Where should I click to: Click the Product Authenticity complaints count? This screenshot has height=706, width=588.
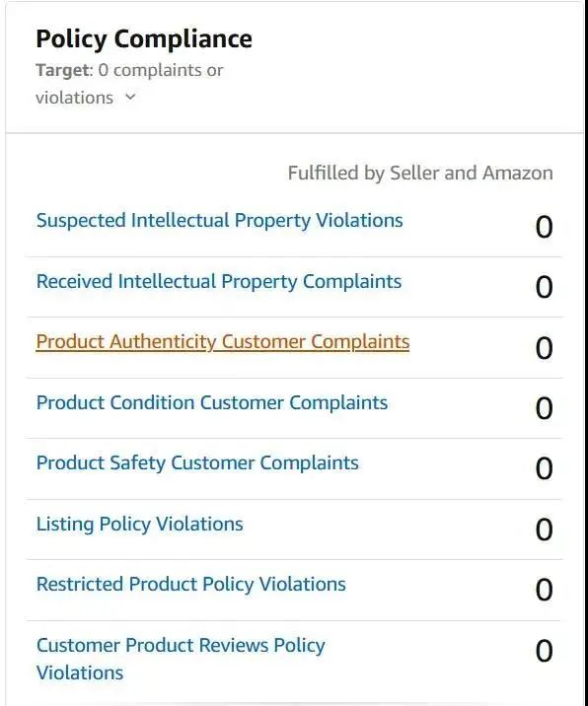pyautogui.click(x=544, y=348)
